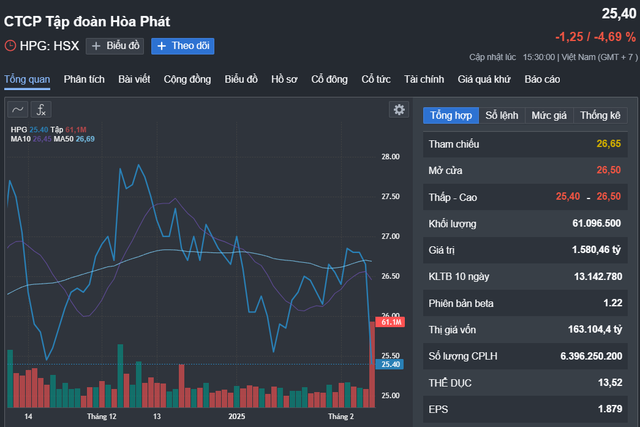Select the Sổ lệnh panel tab
The image size is (640, 427).
pyautogui.click(x=501, y=115)
